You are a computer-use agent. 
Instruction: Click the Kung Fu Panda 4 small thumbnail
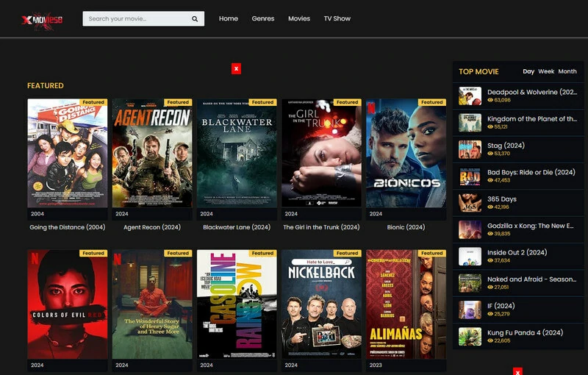coord(470,336)
